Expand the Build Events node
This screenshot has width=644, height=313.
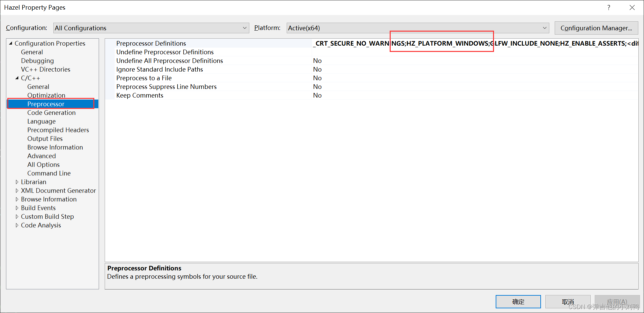[x=17, y=208]
